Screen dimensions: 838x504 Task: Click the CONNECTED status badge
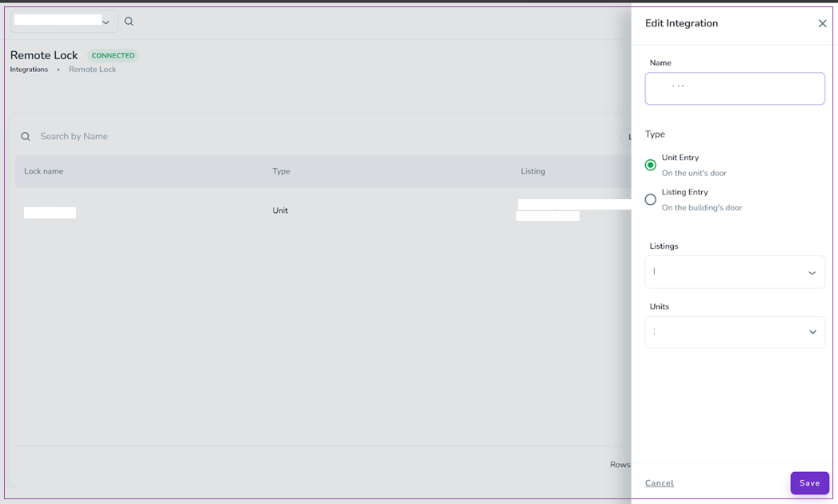point(113,55)
